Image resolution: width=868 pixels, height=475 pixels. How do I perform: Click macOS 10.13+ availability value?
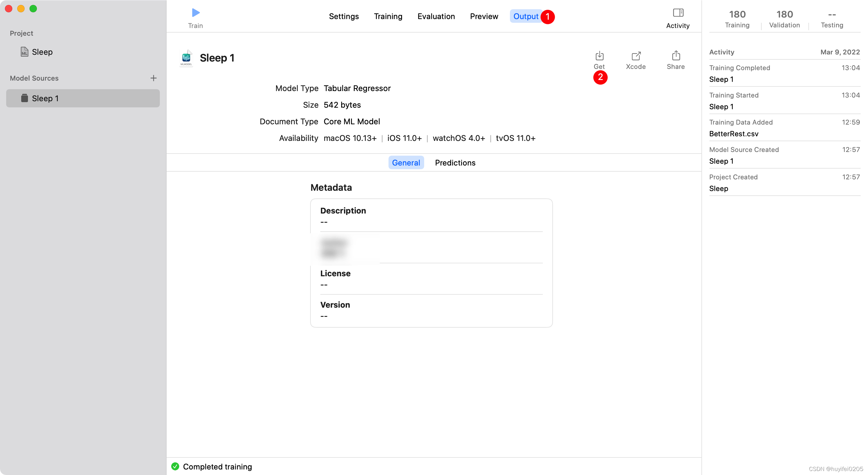click(x=350, y=138)
